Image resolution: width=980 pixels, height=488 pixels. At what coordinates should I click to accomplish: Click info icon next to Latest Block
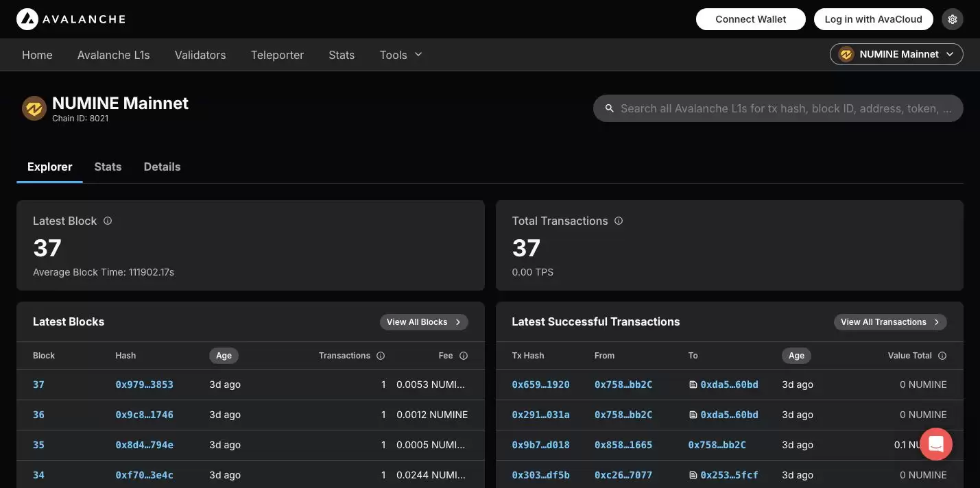pyautogui.click(x=108, y=221)
